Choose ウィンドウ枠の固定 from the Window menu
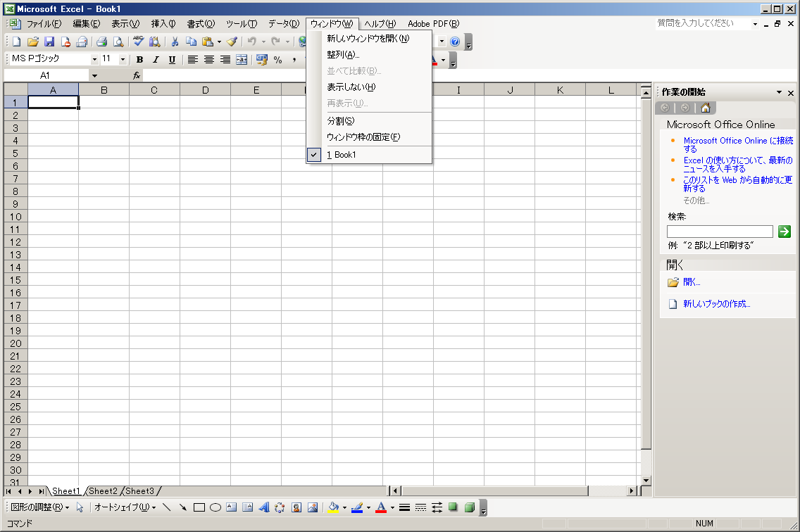Screen dimensions: 800x532 click(363, 137)
